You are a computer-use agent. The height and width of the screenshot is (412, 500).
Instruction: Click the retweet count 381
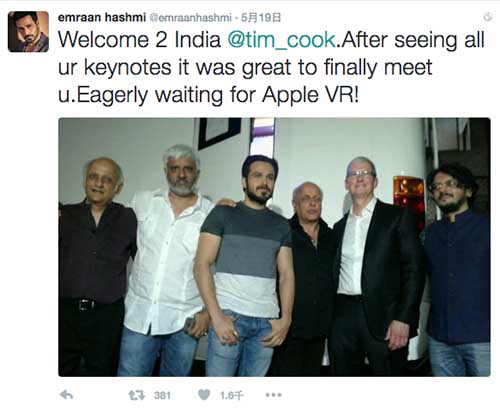[x=162, y=395]
